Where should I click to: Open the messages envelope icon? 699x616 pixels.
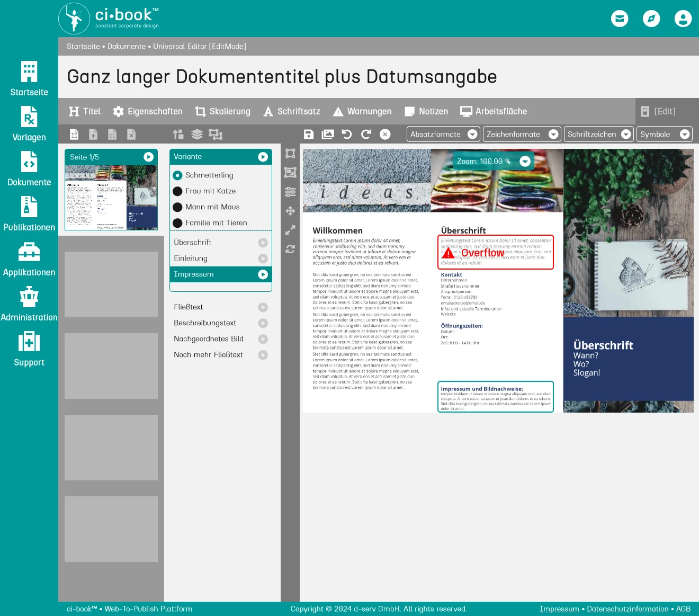[620, 19]
